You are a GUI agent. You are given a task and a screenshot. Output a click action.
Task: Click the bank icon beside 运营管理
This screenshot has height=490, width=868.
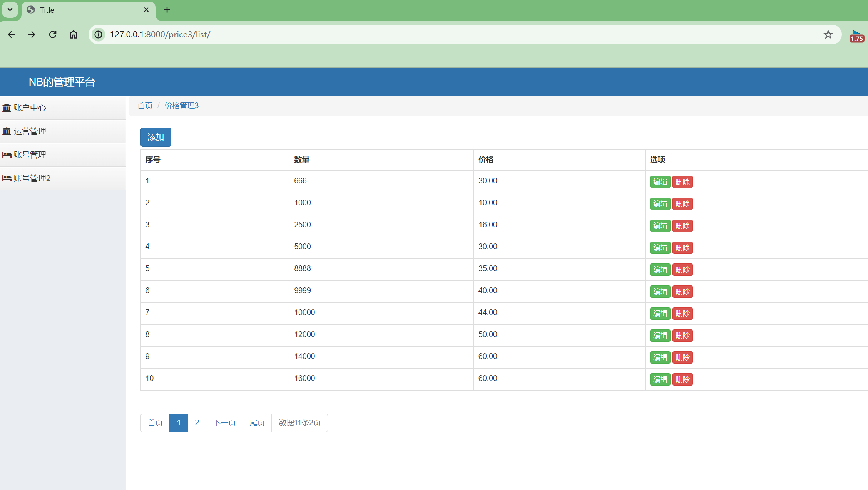[7, 131]
